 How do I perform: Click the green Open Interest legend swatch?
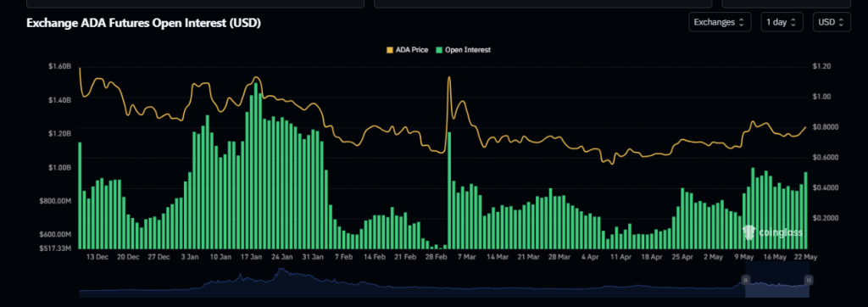coord(439,50)
